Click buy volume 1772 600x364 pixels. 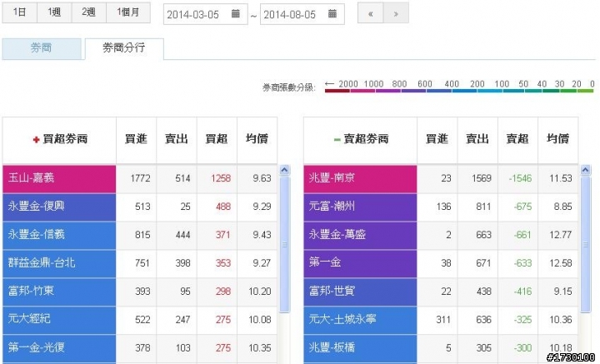(140, 178)
